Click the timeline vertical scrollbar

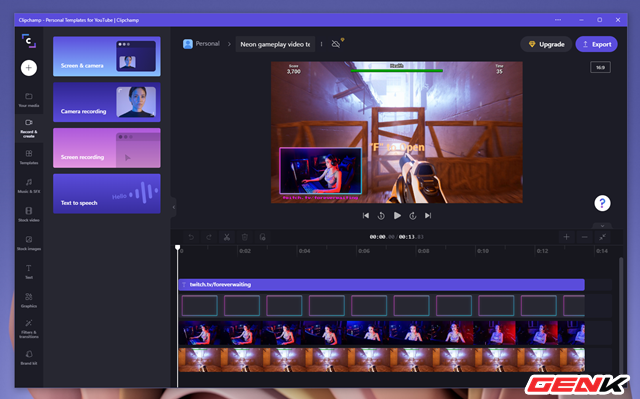[621, 314]
